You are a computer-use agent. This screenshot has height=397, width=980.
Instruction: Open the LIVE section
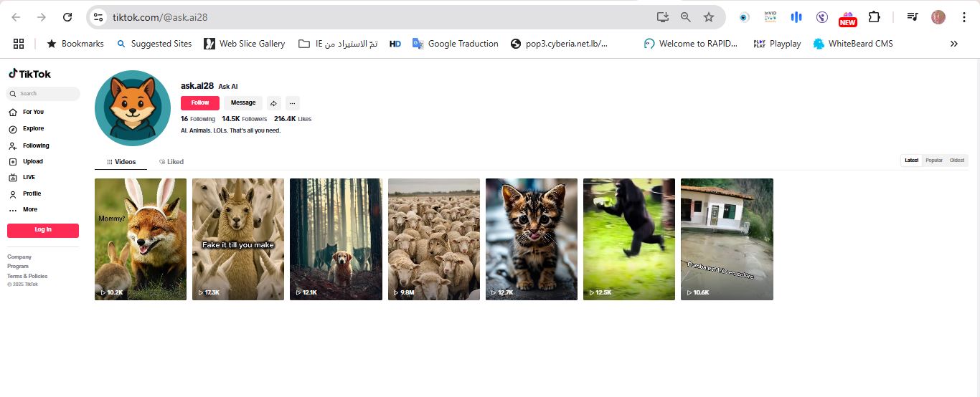click(x=29, y=177)
